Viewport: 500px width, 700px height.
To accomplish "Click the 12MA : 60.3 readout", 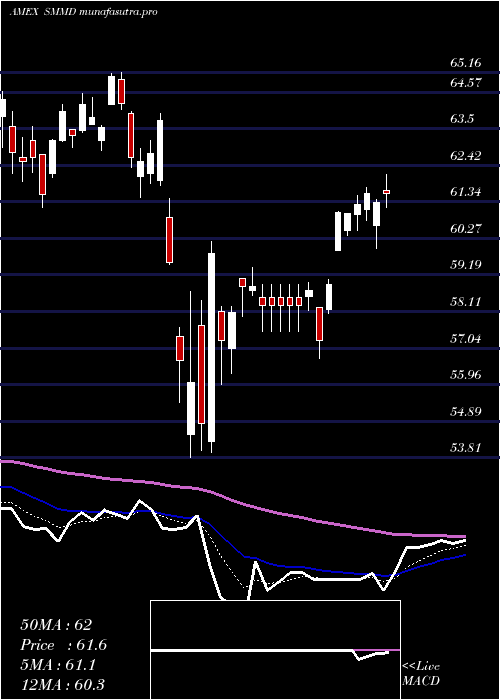I will 62,684.
